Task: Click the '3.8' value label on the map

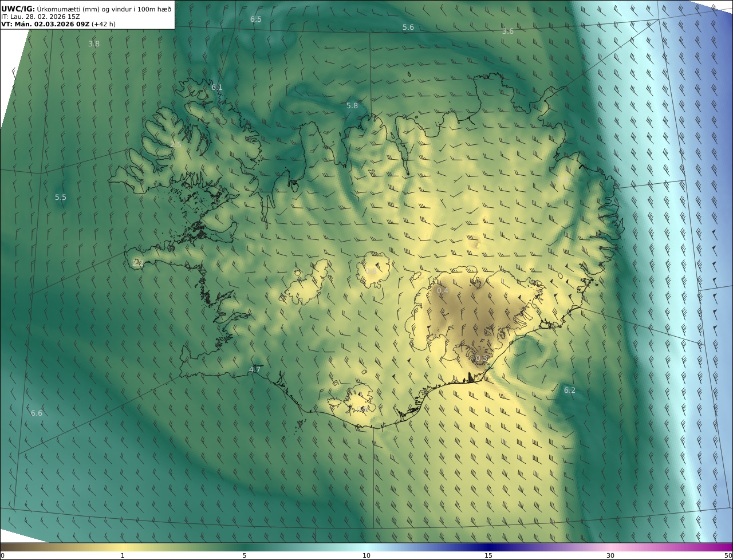Action: (x=94, y=44)
